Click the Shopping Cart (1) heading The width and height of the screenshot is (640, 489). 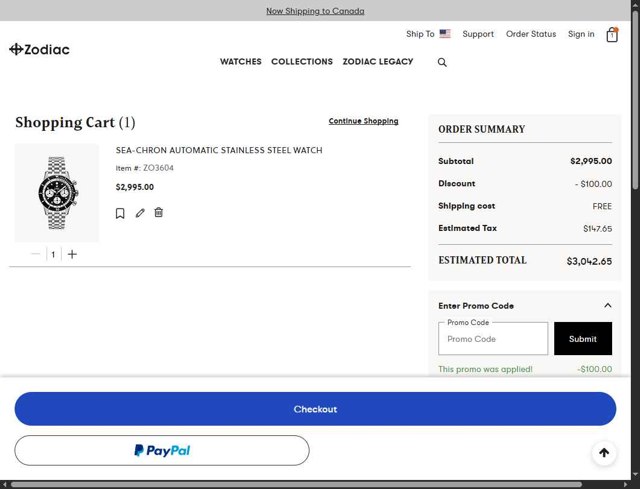[x=75, y=122]
